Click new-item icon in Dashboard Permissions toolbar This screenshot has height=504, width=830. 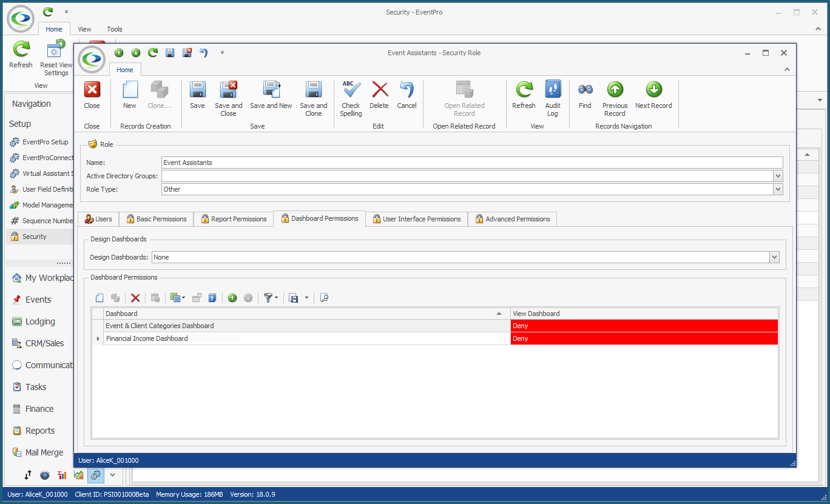click(x=100, y=298)
